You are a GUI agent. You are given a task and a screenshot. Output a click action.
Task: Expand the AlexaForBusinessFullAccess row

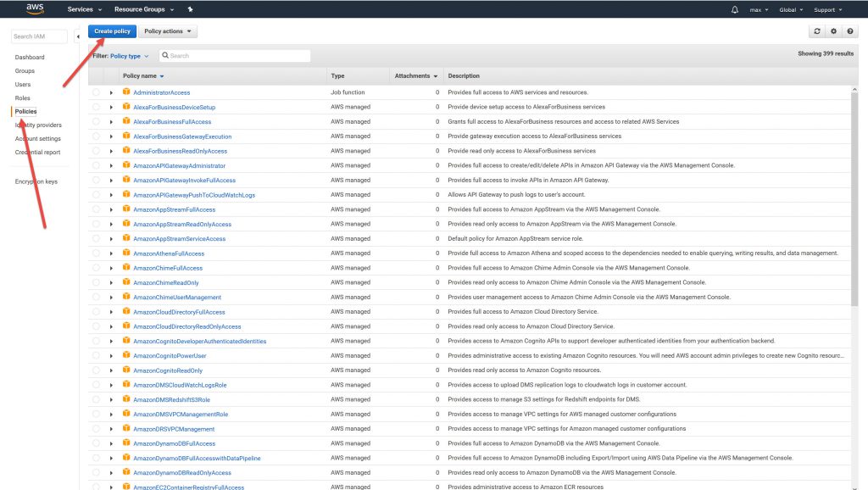pyautogui.click(x=111, y=122)
